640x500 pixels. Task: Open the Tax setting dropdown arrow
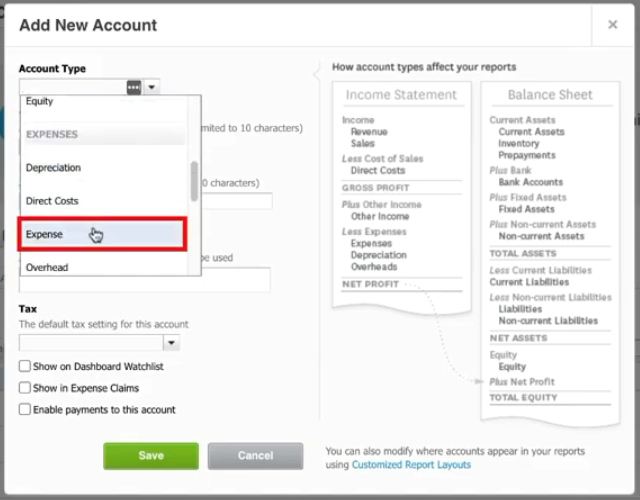[171, 343]
